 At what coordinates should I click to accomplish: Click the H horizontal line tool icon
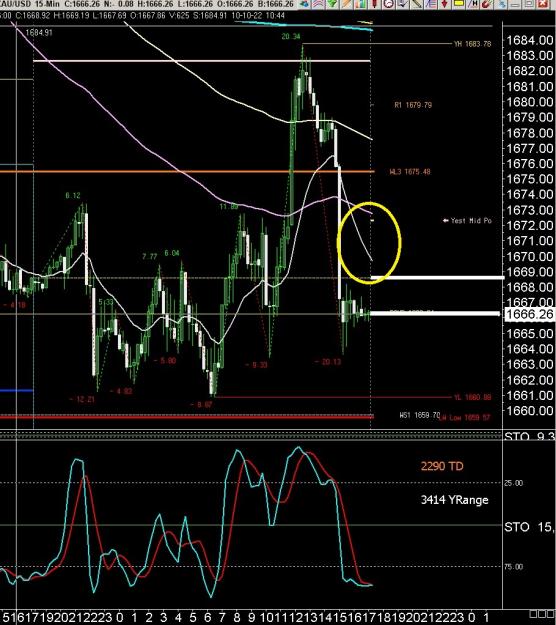(x=473, y=4)
